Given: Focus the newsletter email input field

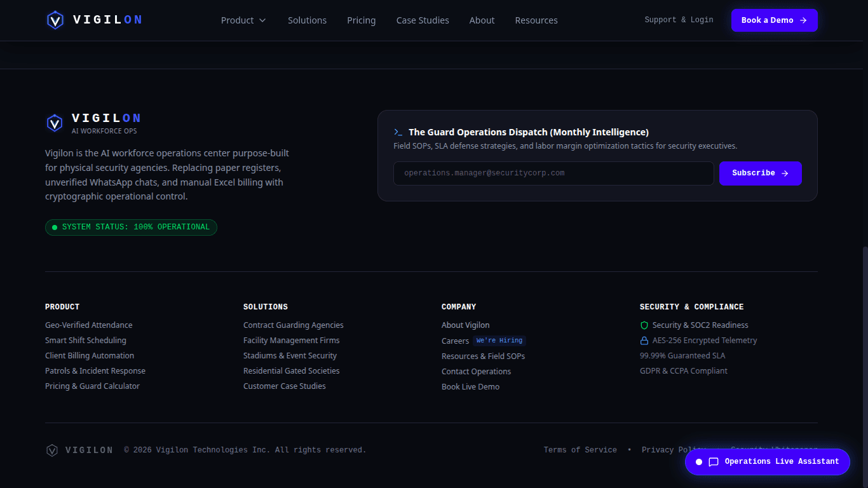Looking at the screenshot, I should [x=553, y=173].
